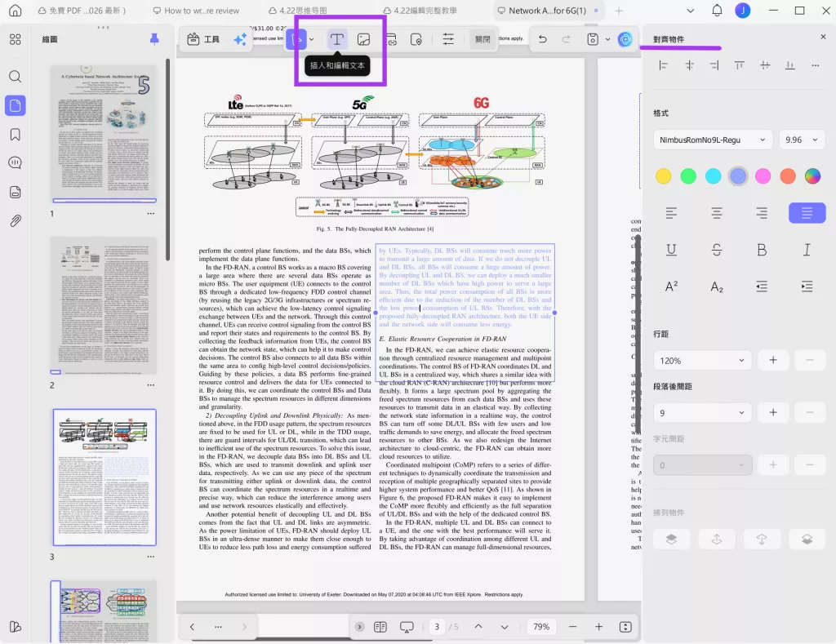Open the AI assistant sparkle icon
The image size is (836, 644).
(x=240, y=39)
